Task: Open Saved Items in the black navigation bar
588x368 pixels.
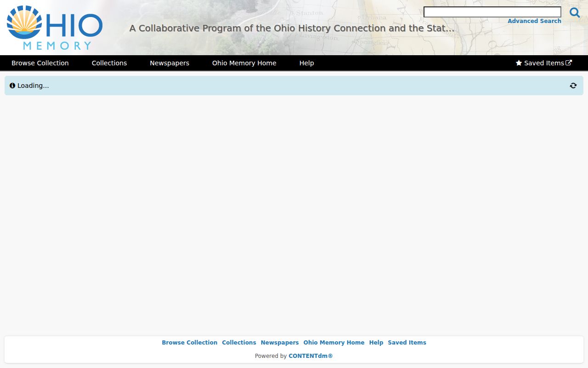Action: click(x=544, y=63)
